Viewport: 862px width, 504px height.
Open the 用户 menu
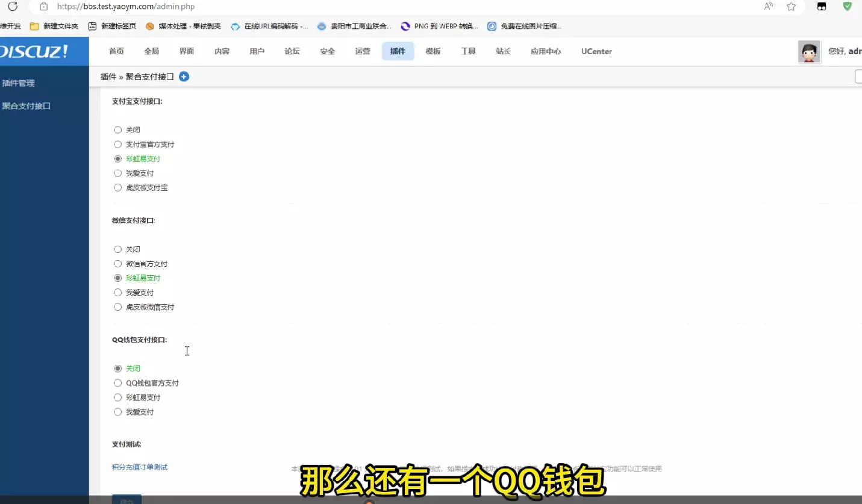257,51
